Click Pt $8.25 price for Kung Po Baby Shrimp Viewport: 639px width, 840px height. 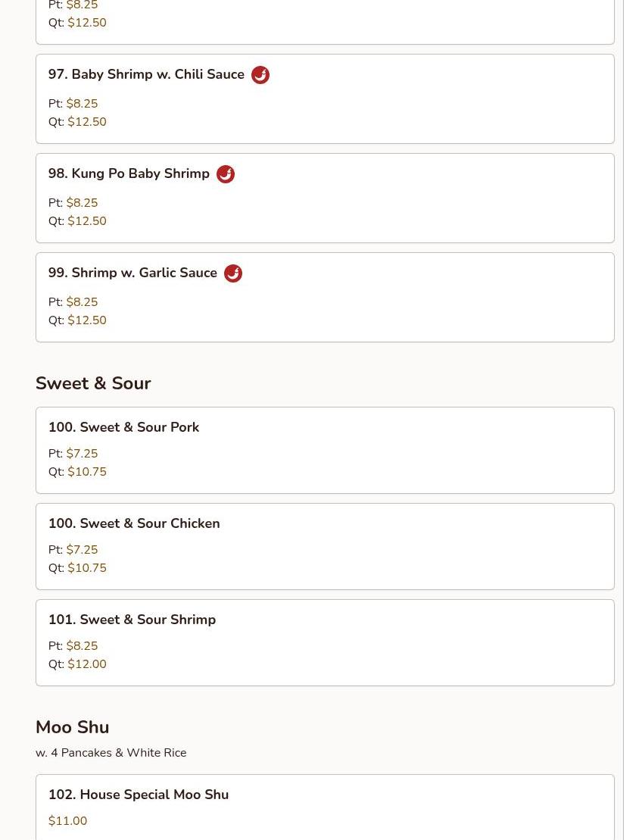pos(82,202)
